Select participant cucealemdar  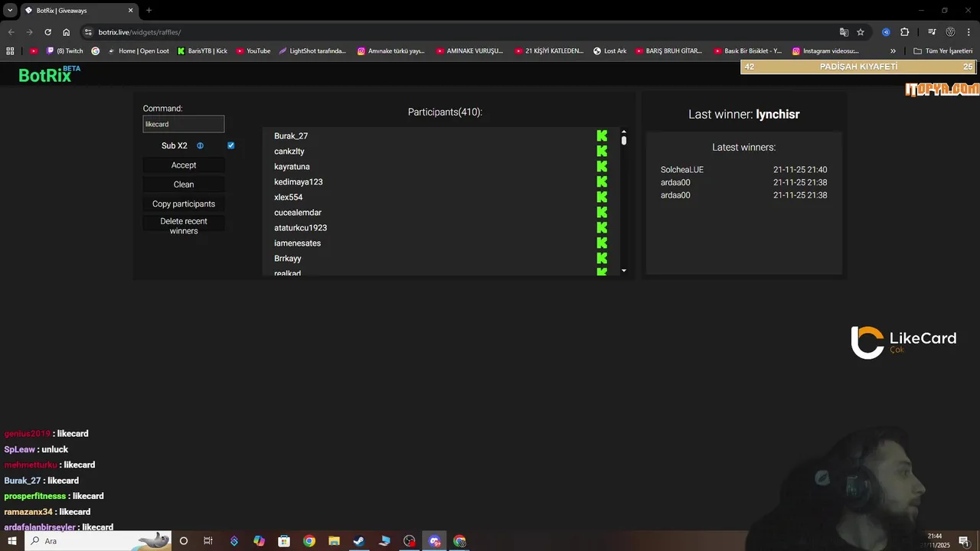tap(298, 213)
